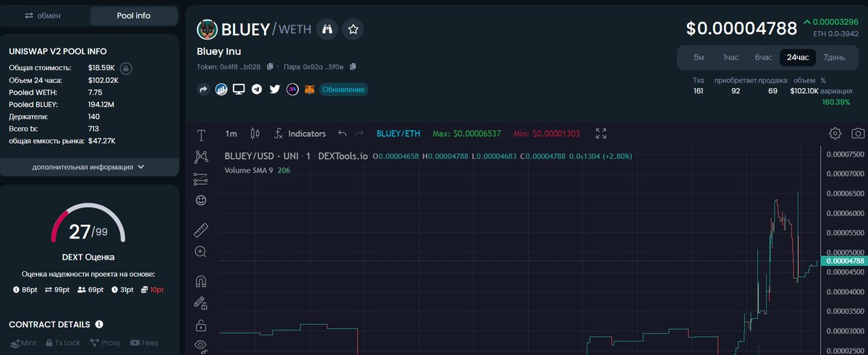Copy the pair address 0x92a...5f0e
The height and width of the screenshot is (355, 868).
point(353,67)
